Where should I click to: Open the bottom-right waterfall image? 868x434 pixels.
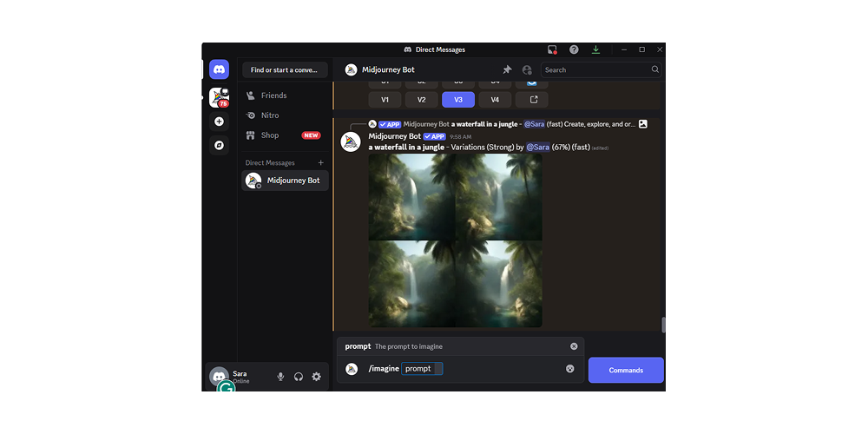[x=499, y=284]
